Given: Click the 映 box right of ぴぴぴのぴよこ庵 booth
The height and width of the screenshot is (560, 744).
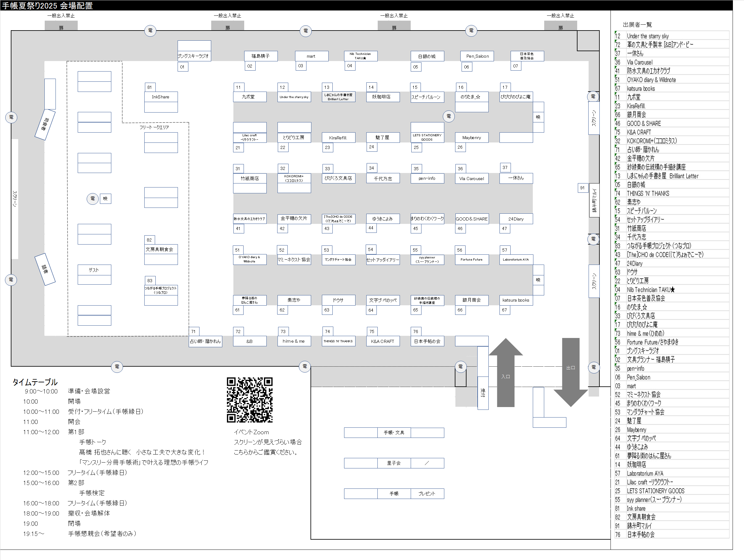Looking at the screenshot, I should tap(538, 117).
